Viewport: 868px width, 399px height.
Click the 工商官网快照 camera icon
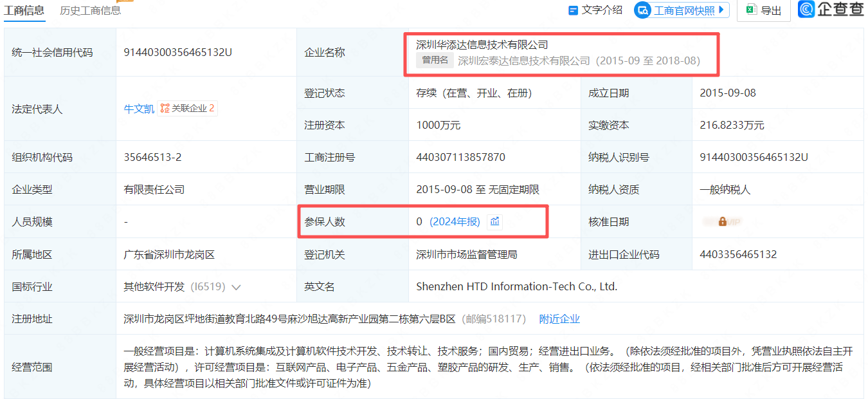pyautogui.click(x=644, y=10)
